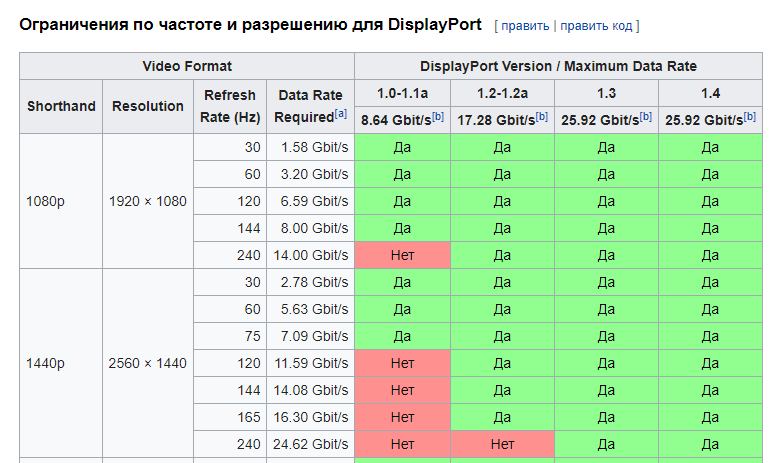Screen dimensions: 776x463
Task: Click 'Да' under 1.4 in the 1.58 Gbit/s row
Action: tap(710, 147)
